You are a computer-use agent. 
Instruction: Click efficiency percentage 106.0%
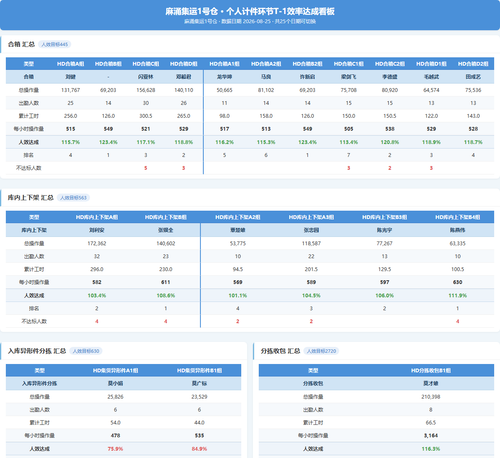384,295
